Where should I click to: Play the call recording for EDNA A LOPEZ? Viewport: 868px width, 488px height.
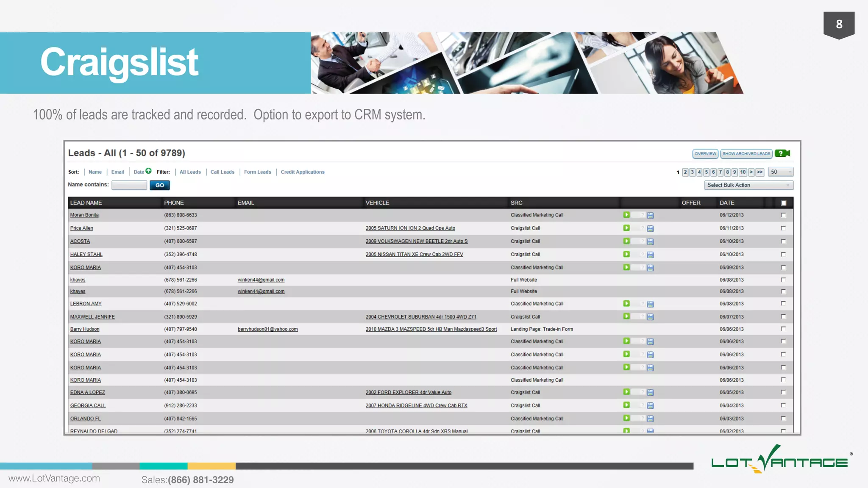[626, 392]
